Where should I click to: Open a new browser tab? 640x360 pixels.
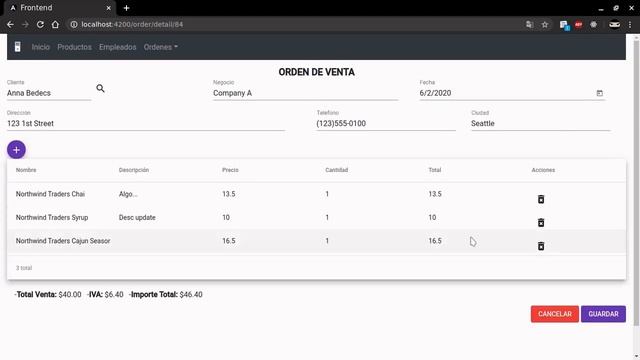(x=127, y=8)
